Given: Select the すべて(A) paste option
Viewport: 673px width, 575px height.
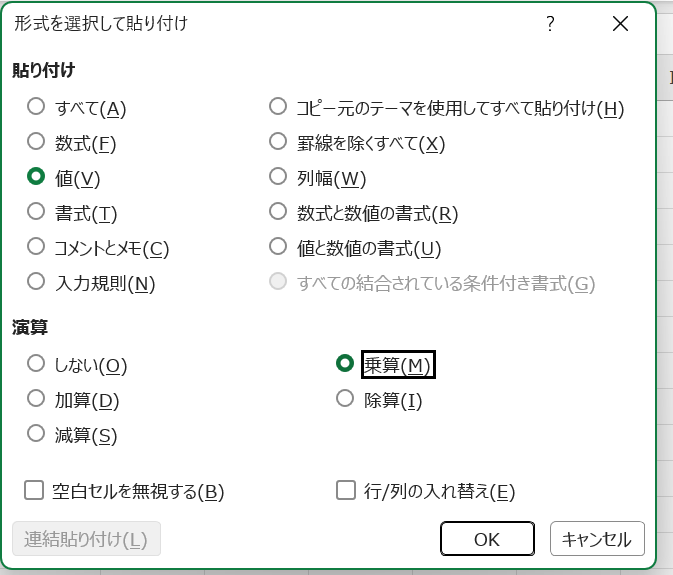Looking at the screenshot, I should 37,107.
